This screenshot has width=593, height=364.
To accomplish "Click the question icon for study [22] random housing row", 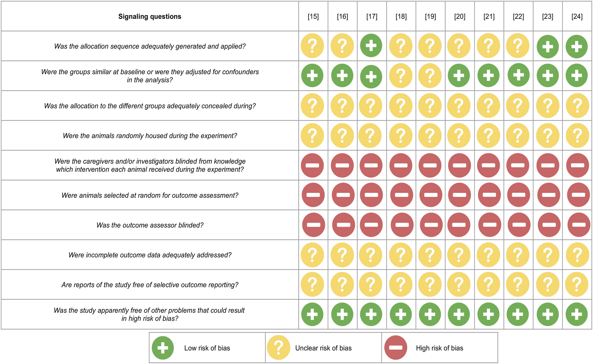I will click(518, 135).
